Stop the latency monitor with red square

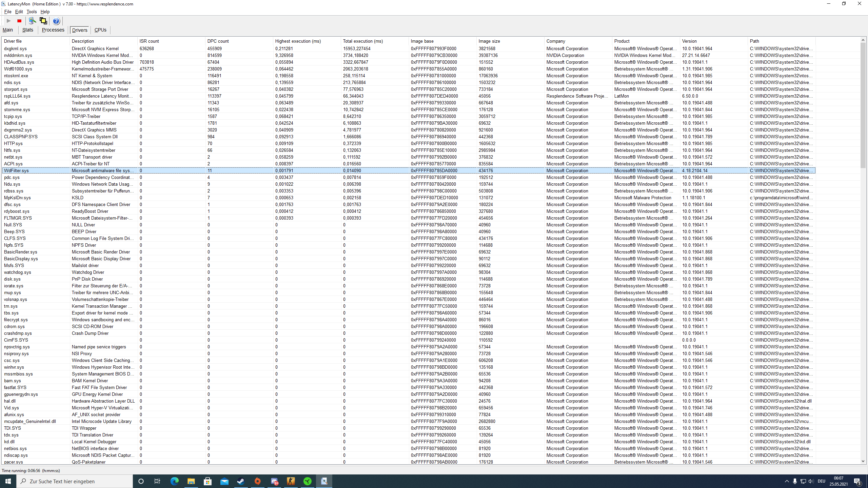tap(19, 21)
